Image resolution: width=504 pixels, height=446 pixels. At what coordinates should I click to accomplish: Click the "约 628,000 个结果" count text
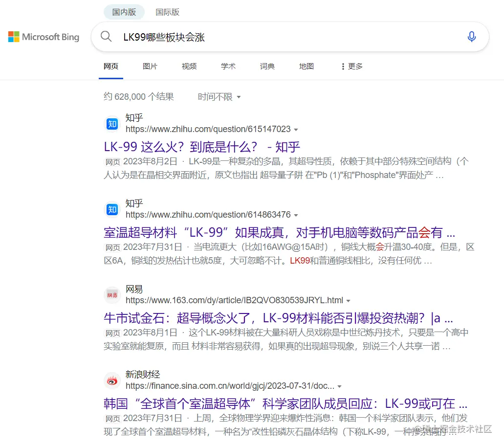pos(138,96)
